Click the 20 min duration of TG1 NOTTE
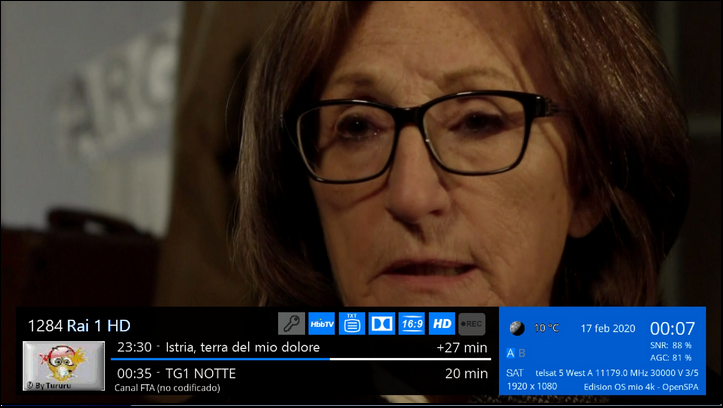The image size is (723, 408). [466, 373]
